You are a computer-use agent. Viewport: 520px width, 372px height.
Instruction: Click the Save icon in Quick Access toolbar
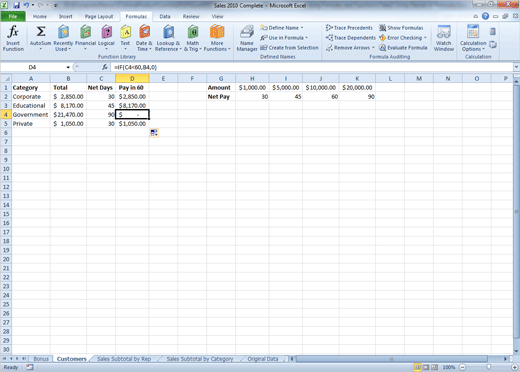[x=16, y=5]
